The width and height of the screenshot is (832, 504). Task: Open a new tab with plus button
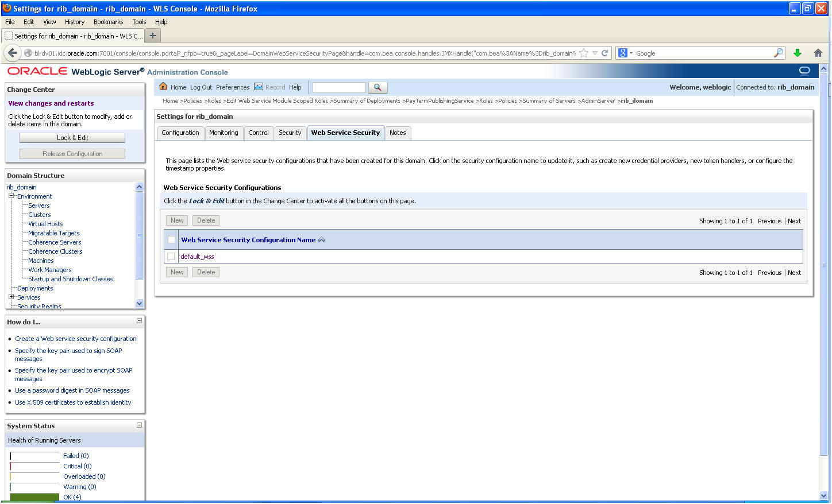[x=153, y=36]
